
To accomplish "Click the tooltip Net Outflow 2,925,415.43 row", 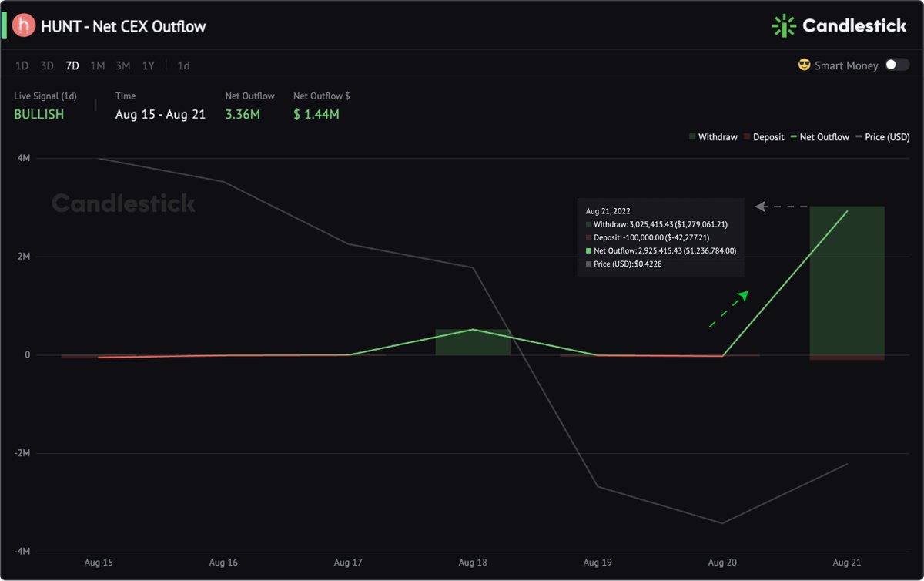I will click(x=661, y=251).
